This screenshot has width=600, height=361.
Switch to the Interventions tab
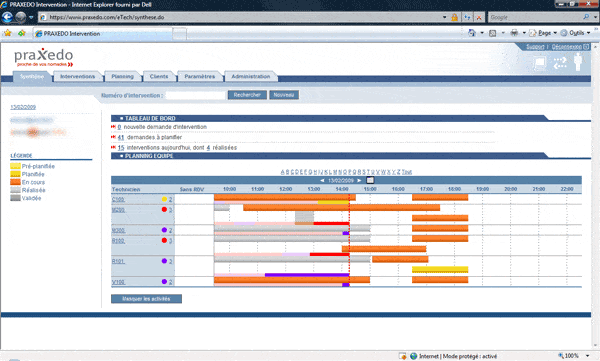pyautogui.click(x=78, y=76)
